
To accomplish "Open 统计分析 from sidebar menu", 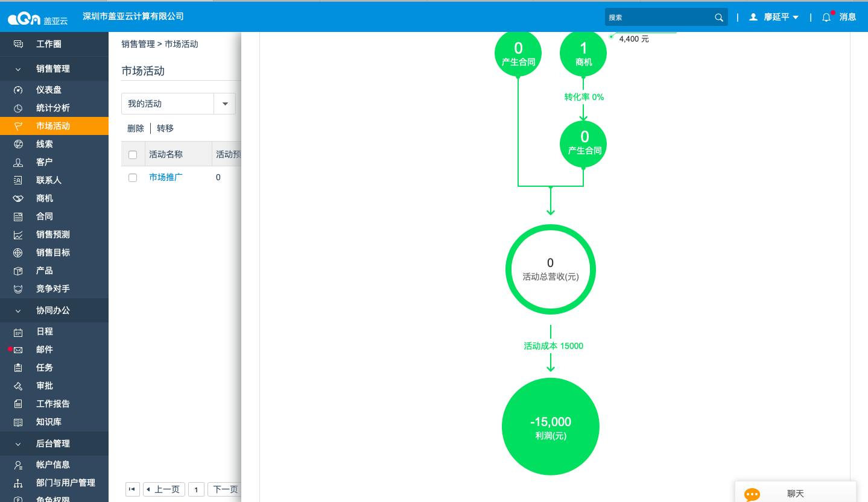I will click(53, 108).
